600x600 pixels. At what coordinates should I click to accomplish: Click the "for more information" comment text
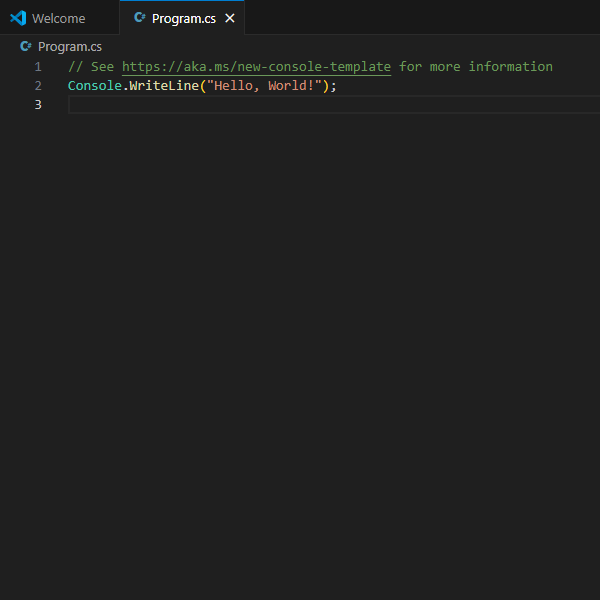[x=475, y=66]
